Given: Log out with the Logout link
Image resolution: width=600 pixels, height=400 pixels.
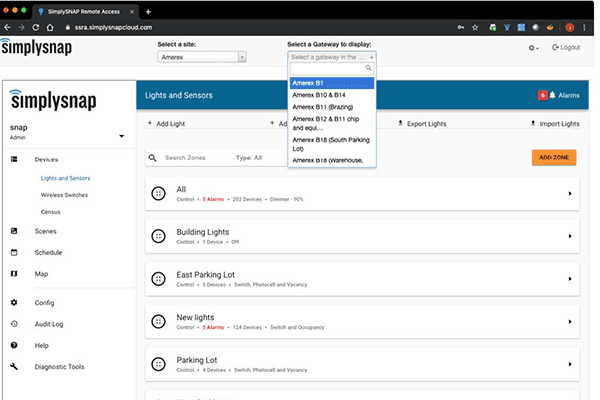Looking at the screenshot, I should (566, 47).
